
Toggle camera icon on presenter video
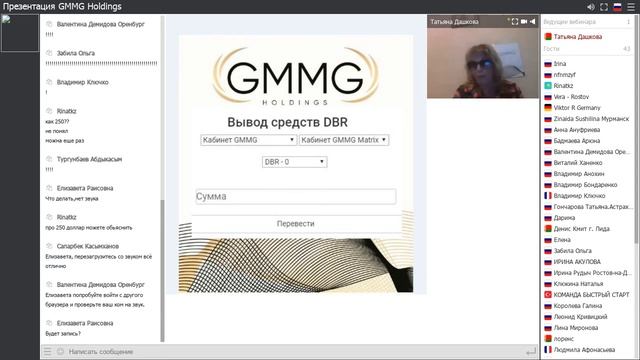(x=524, y=22)
